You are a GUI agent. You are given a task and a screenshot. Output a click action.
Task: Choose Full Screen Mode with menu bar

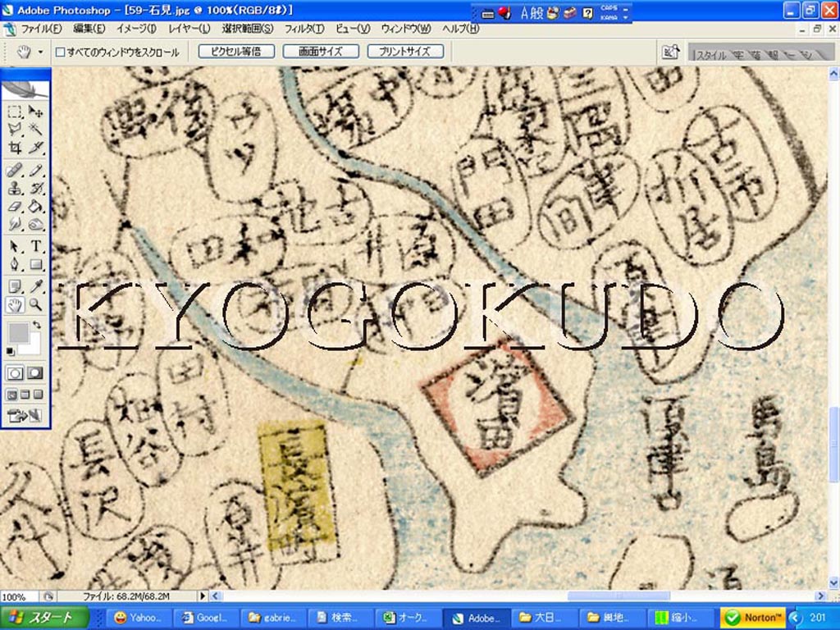click(x=25, y=395)
